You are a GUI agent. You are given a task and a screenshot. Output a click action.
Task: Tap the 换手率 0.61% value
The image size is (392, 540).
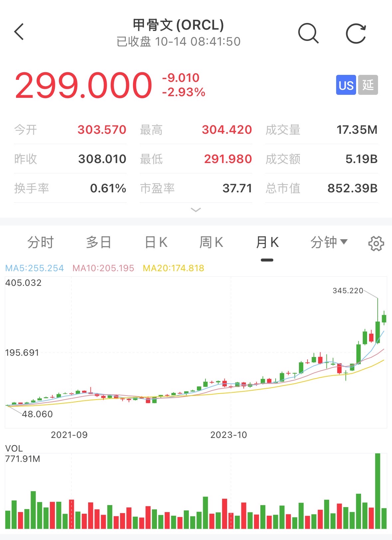(108, 188)
